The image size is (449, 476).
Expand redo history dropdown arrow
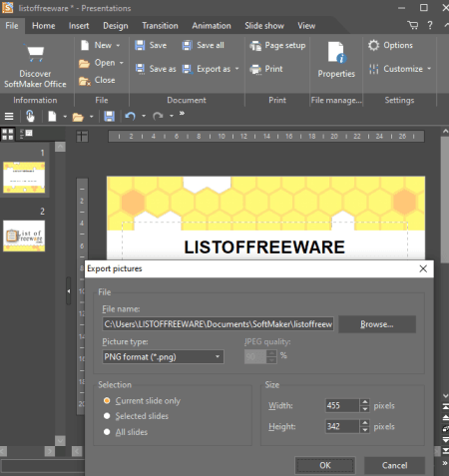(172, 116)
